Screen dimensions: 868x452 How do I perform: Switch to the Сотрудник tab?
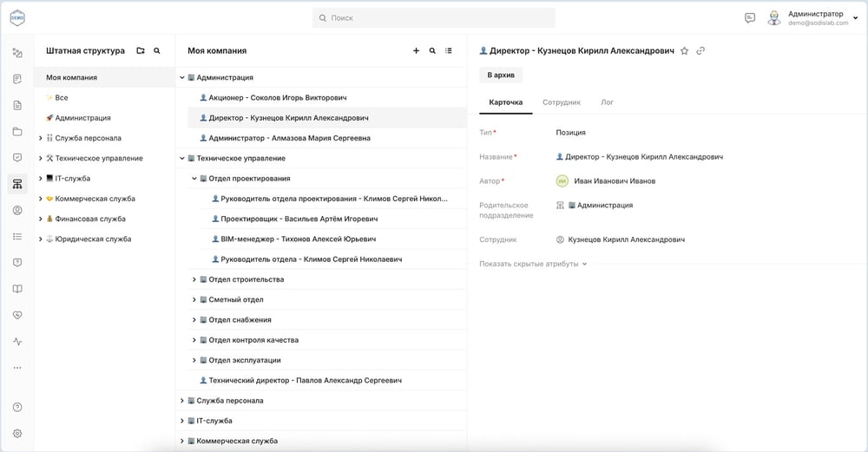pyautogui.click(x=562, y=102)
